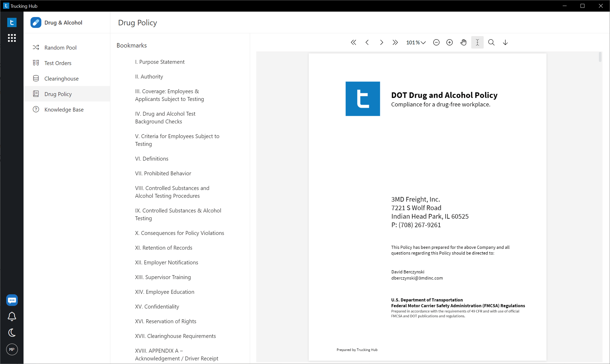Zoom out with the minus circle icon
The image size is (610, 364).
point(436,42)
